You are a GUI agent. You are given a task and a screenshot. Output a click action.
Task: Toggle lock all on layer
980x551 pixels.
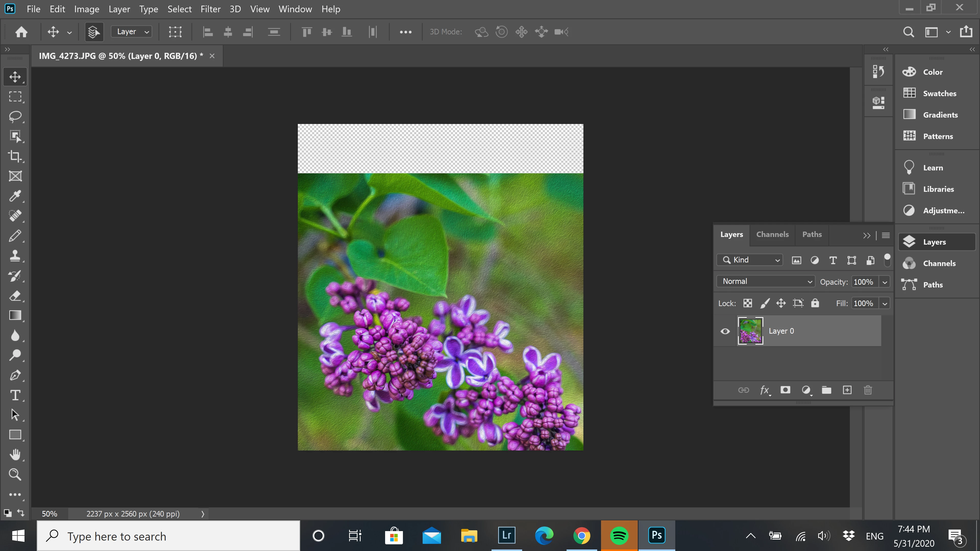tap(815, 303)
